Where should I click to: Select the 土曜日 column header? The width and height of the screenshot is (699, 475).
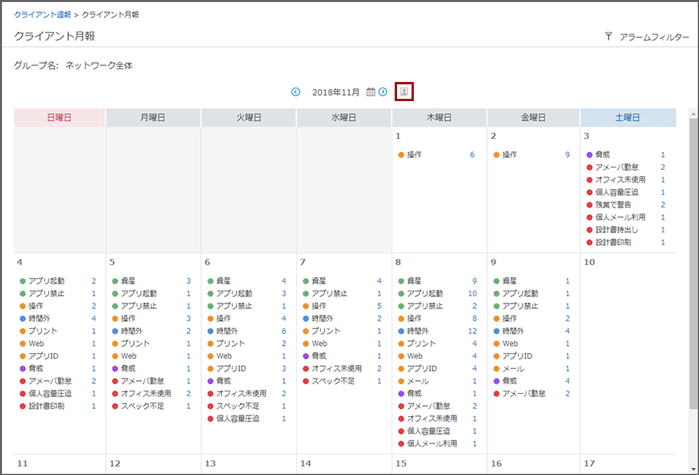tap(628, 117)
